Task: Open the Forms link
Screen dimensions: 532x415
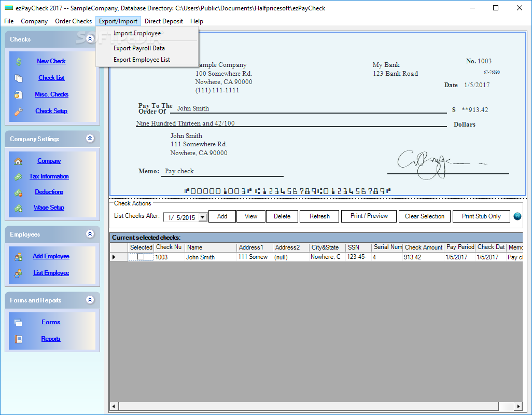Action: pyautogui.click(x=51, y=322)
